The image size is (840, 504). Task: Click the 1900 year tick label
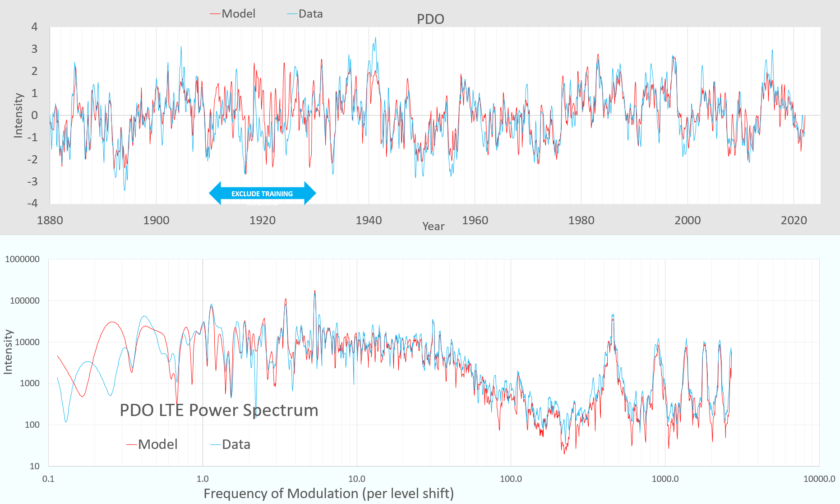156,220
